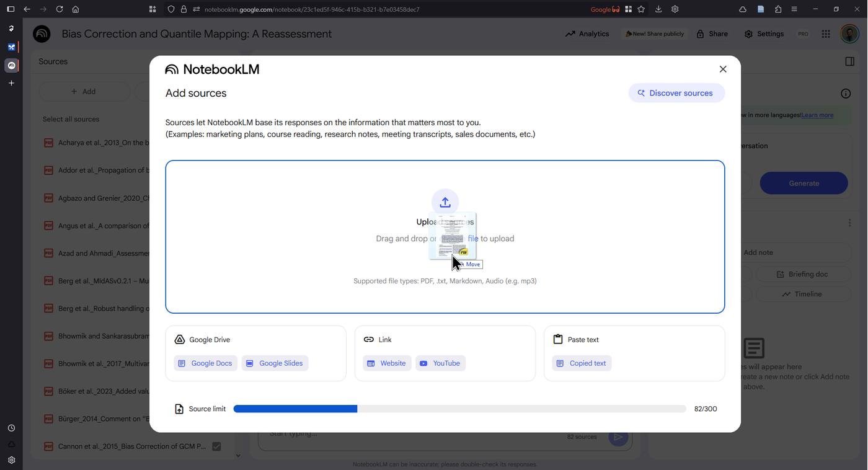Click the Source limit file icon
Viewport: 868px width, 470px height.
click(x=179, y=409)
